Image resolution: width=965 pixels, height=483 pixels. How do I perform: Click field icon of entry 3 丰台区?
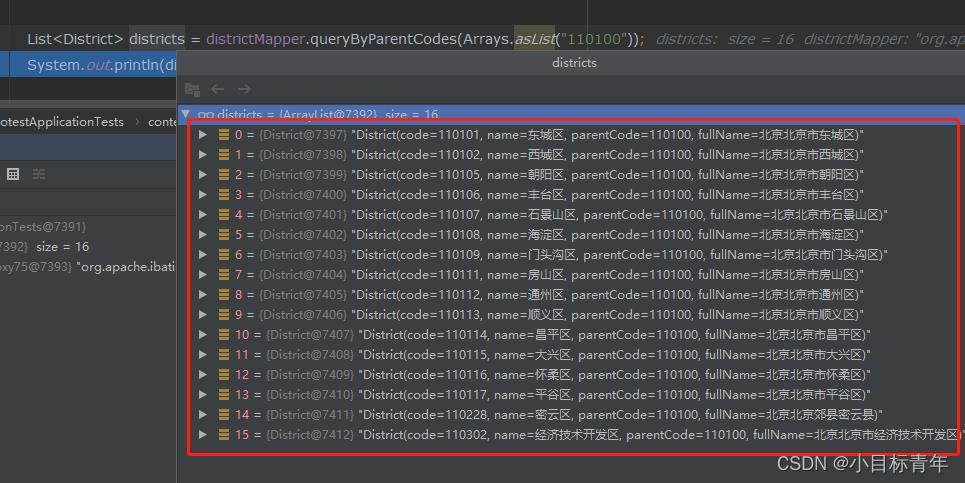(x=224, y=194)
